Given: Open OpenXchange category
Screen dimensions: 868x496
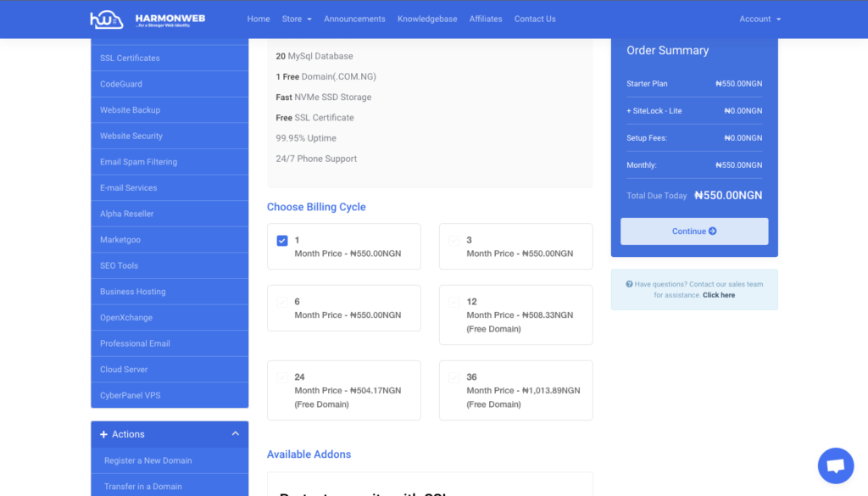Looking at the screenshot, I should coord(170,318).
